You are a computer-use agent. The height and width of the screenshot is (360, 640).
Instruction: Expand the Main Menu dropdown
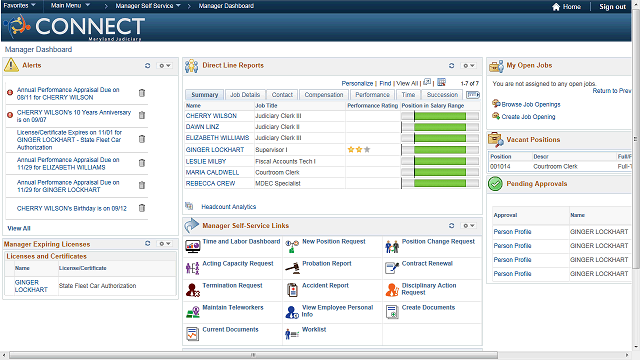70,6
